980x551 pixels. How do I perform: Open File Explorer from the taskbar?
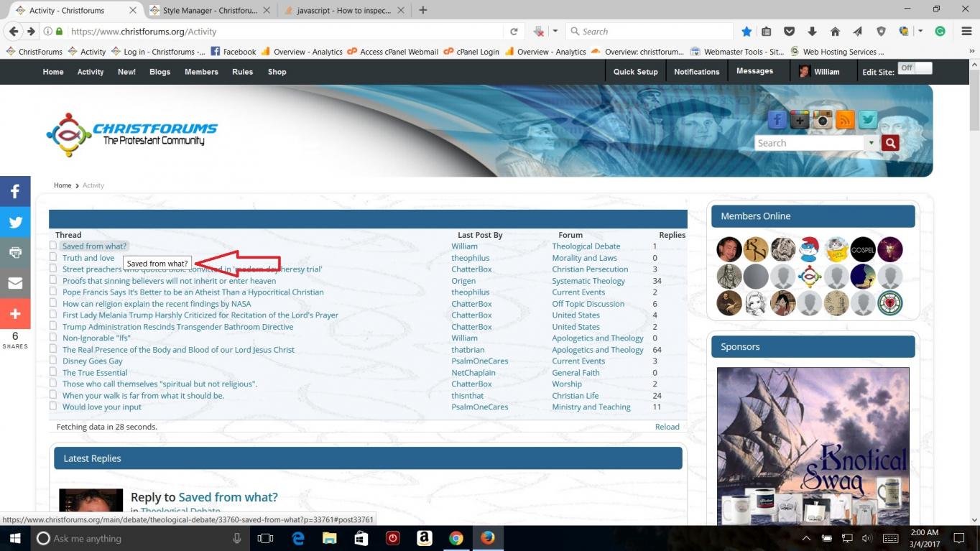[x=329, y=538]
